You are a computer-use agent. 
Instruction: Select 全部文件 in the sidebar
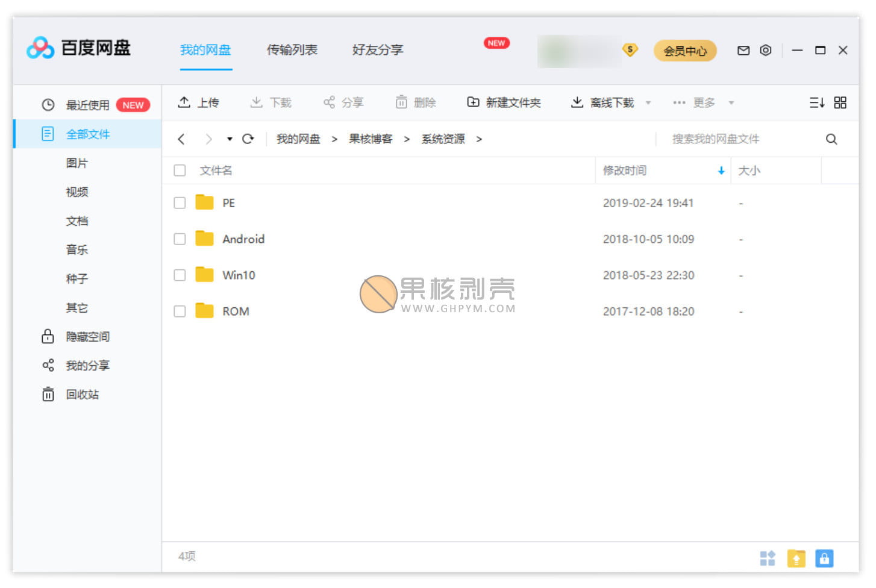(87, 134)
